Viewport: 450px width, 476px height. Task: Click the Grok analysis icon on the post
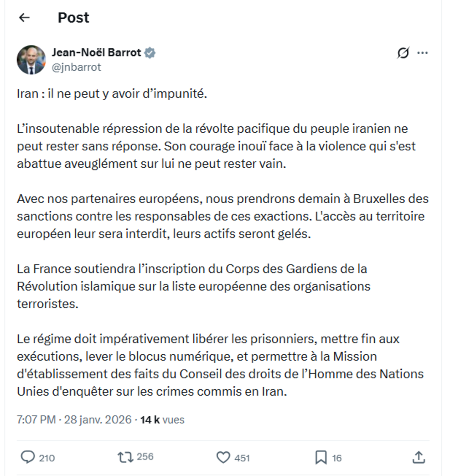tap(402, 53)
